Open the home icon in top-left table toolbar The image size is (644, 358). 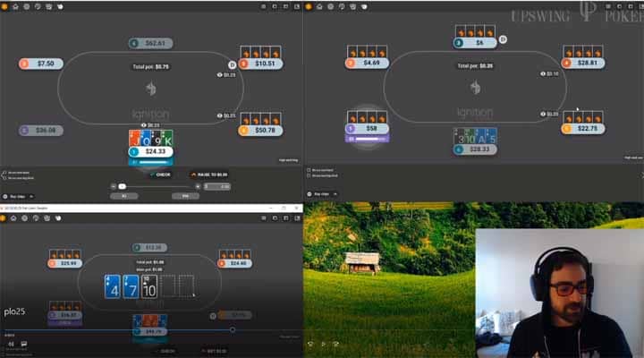[x=15, y=6]
